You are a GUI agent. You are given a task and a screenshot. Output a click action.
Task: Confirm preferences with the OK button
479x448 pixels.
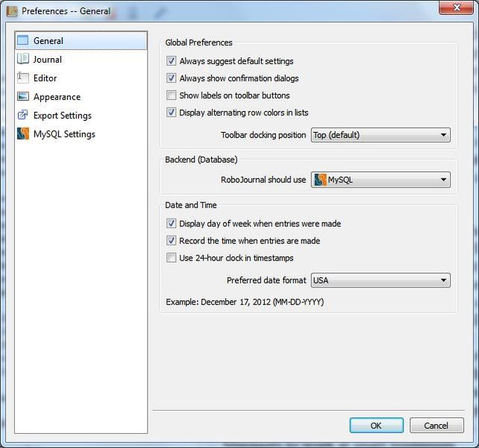click(x=376, y=426)
